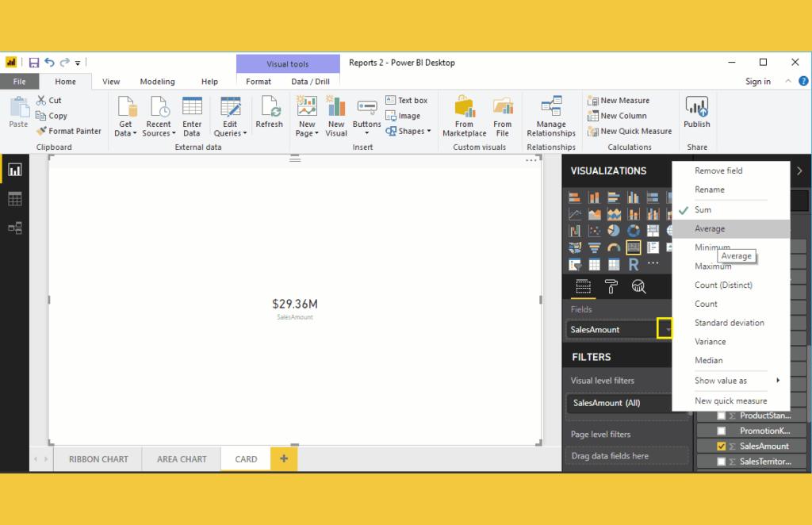Choose the funnel visualization
The width and height of the screenshot is (812, 525).
pos(595,247)
